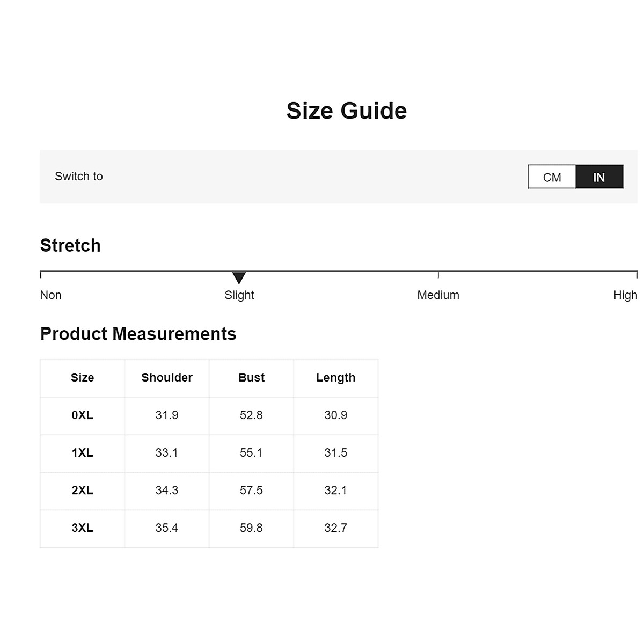
Task: Select the 2XL size row
Action: 82,491
